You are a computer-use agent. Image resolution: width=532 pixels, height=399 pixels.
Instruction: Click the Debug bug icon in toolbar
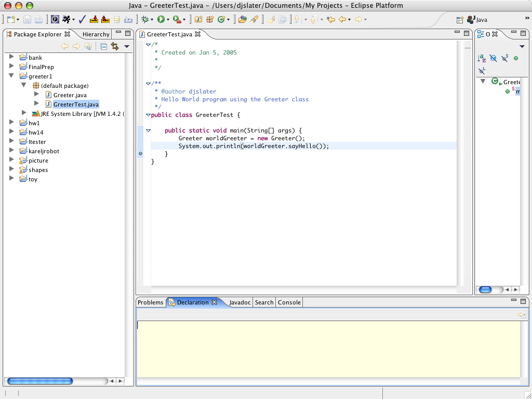tap(145, 20)
